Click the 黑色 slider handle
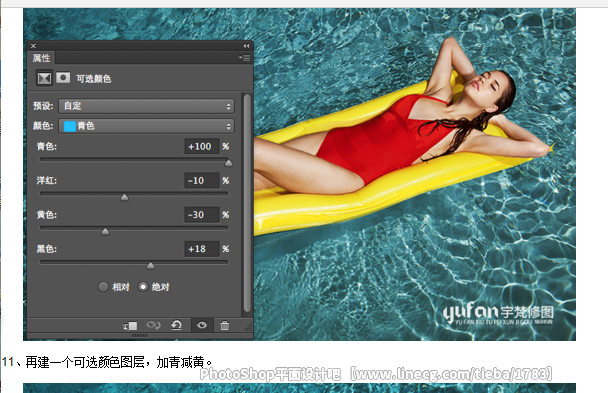 [x=150, y=265]
